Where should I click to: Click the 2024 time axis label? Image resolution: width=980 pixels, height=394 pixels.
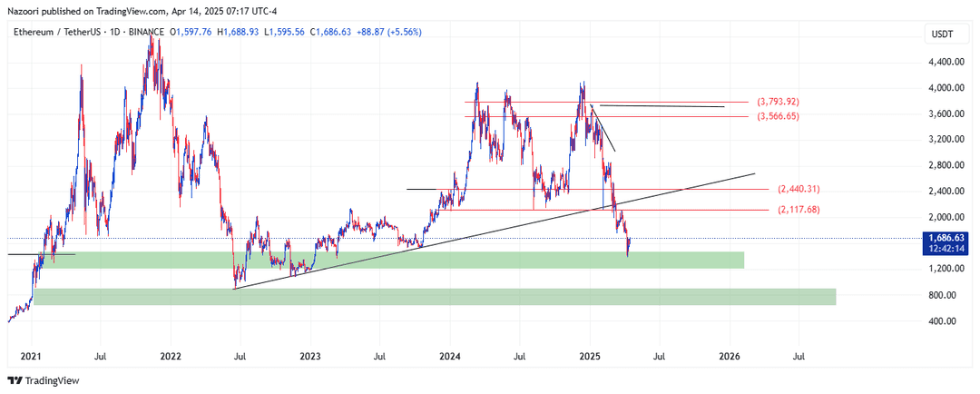pyautogui.click(x=450, y=357)
